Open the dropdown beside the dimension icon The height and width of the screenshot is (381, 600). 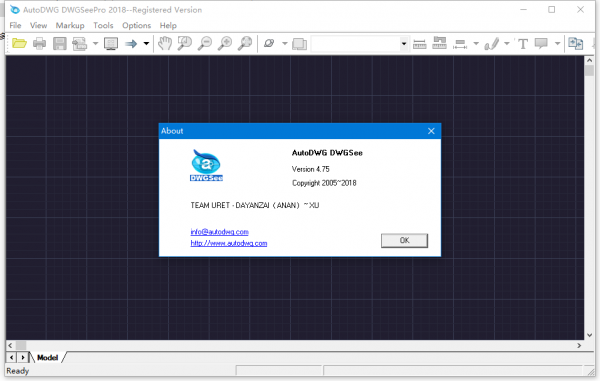coord(476,44)
